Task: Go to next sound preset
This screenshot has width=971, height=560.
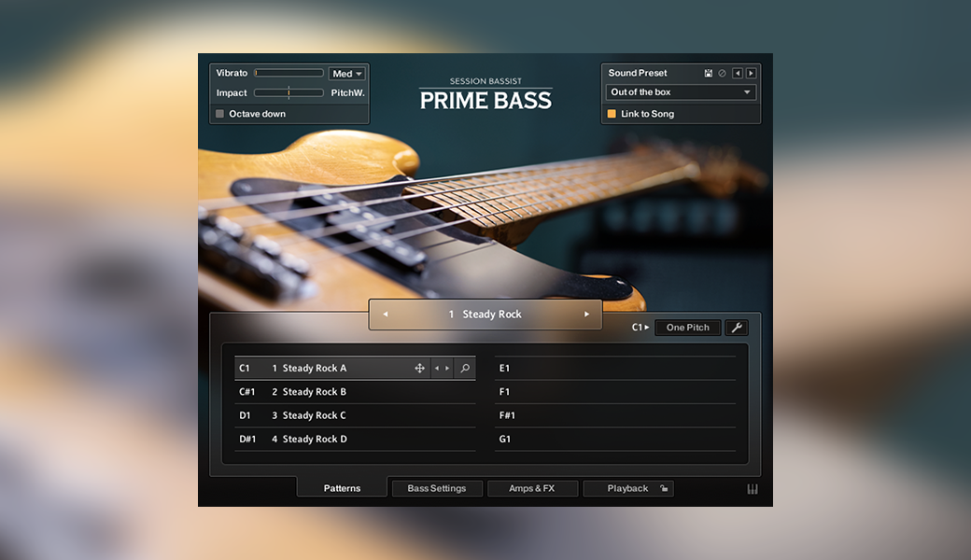Action: coord(752,73)
